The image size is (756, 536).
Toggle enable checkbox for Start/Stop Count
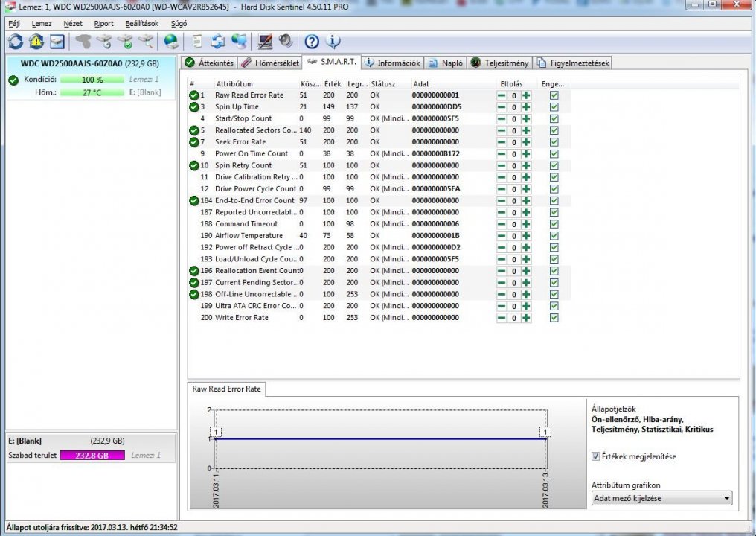(x=554, y=118)
